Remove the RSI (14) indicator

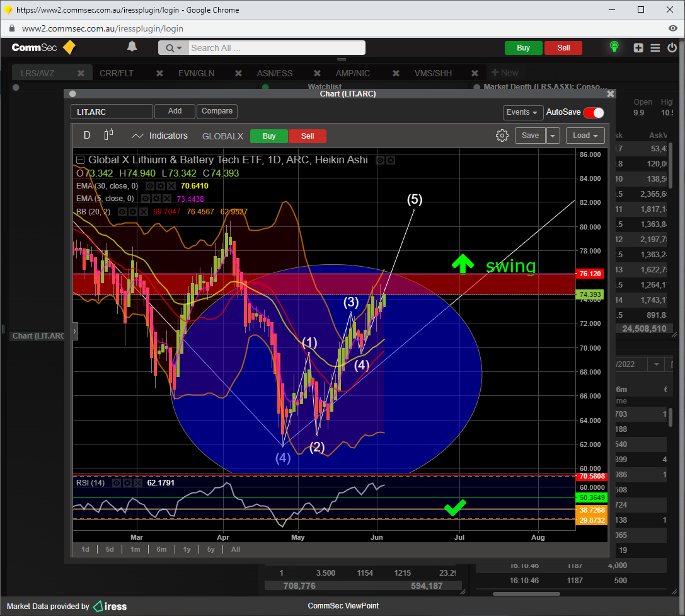(x=137, y=483)
